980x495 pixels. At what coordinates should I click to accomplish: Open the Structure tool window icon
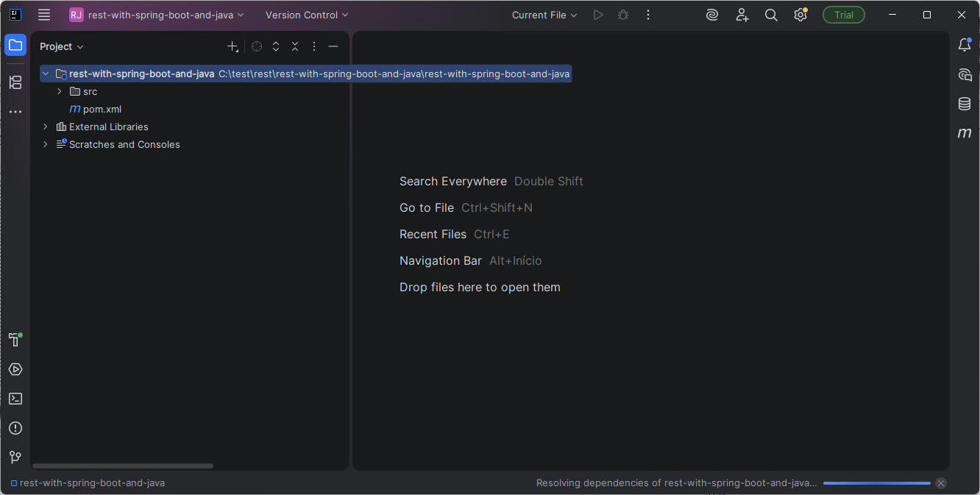[15, 82]
